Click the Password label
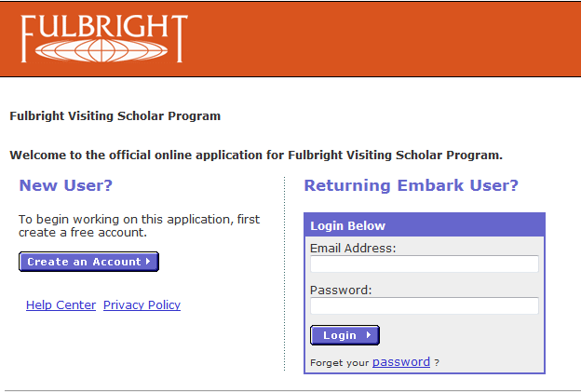Screen dimensions: 581x392 [341, 290]
